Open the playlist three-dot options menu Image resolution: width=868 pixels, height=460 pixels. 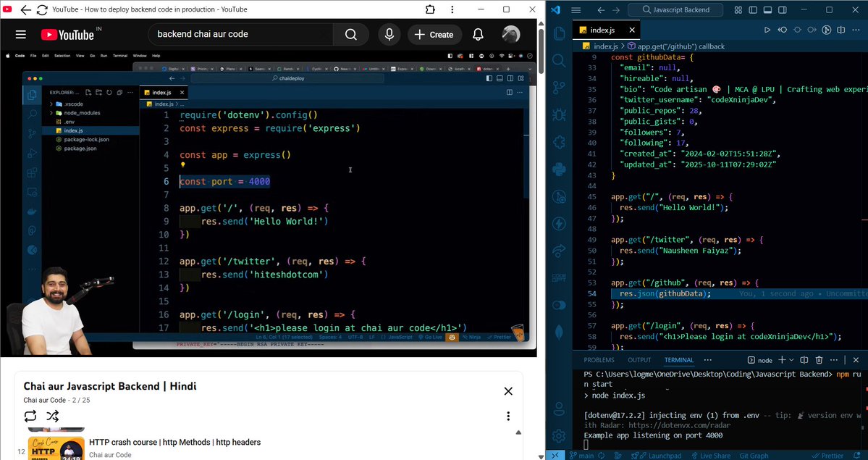(x=508, y=417)
